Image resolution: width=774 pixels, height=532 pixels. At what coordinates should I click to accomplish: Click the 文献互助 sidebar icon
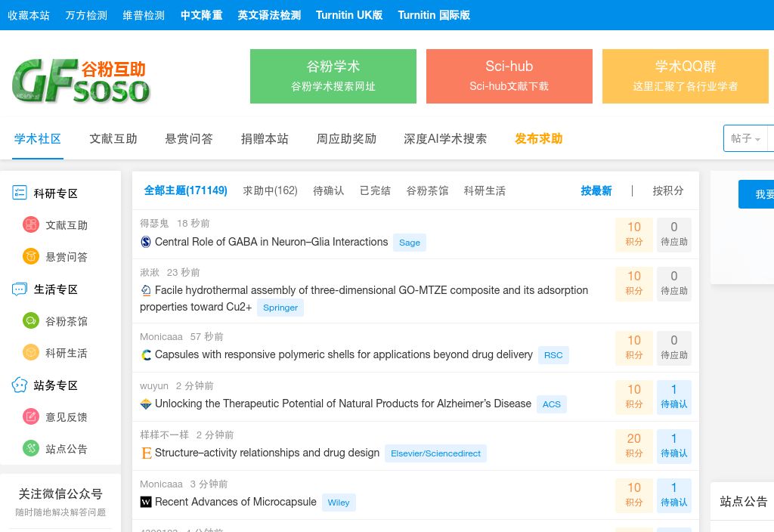pos(30,224)
